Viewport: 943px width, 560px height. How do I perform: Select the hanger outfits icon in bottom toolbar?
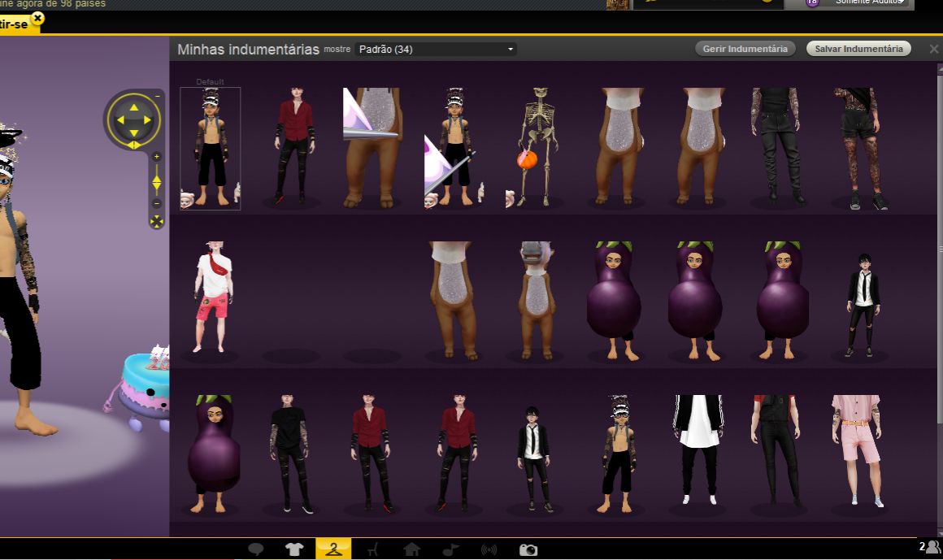[x=333, y=549]
